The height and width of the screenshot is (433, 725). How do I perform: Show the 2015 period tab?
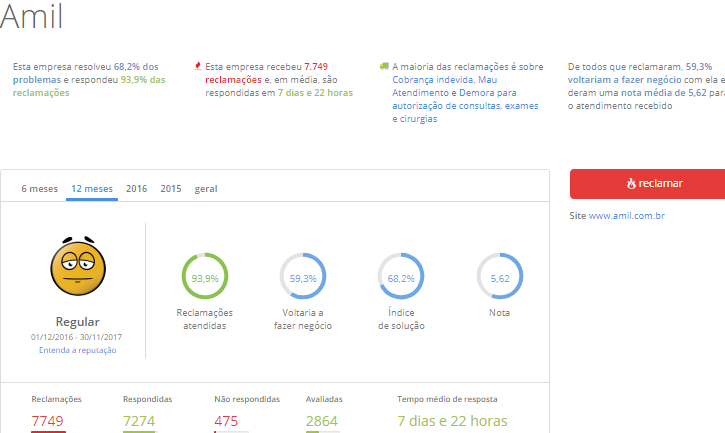(x=171, y=189)
